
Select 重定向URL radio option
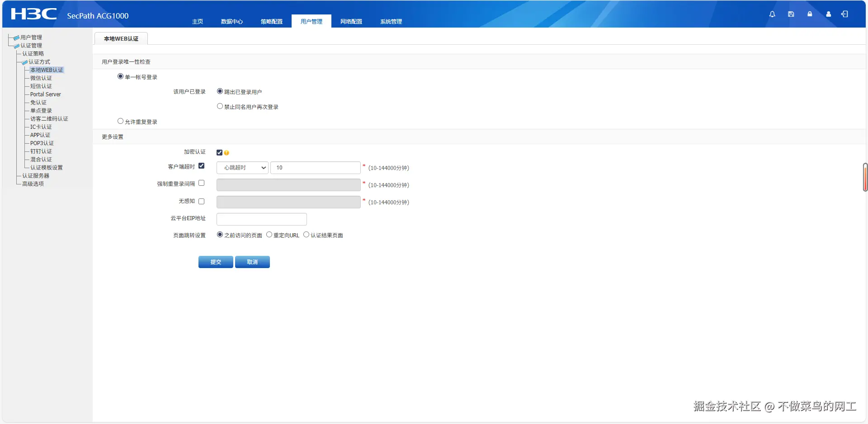[269, 235]
